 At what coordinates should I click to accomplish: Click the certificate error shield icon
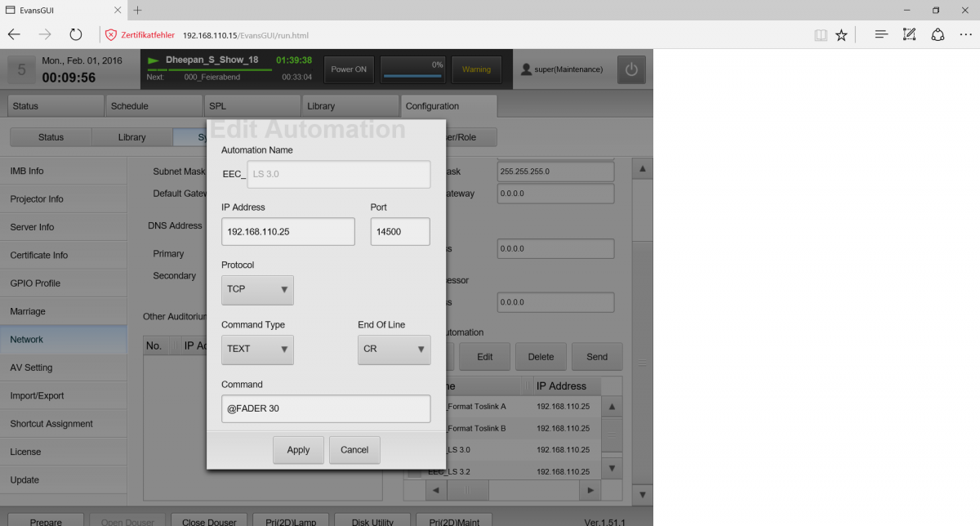coord(111,35)
